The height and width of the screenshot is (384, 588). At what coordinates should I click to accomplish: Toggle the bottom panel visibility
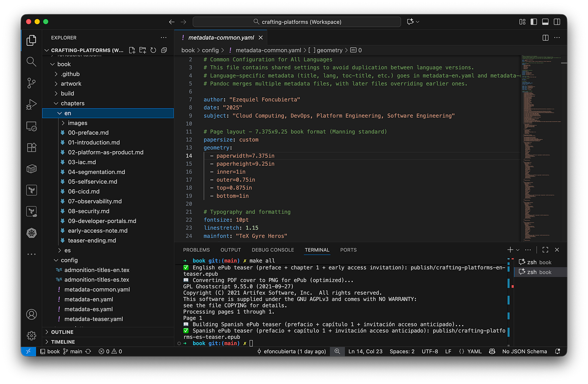coord(545,22)
